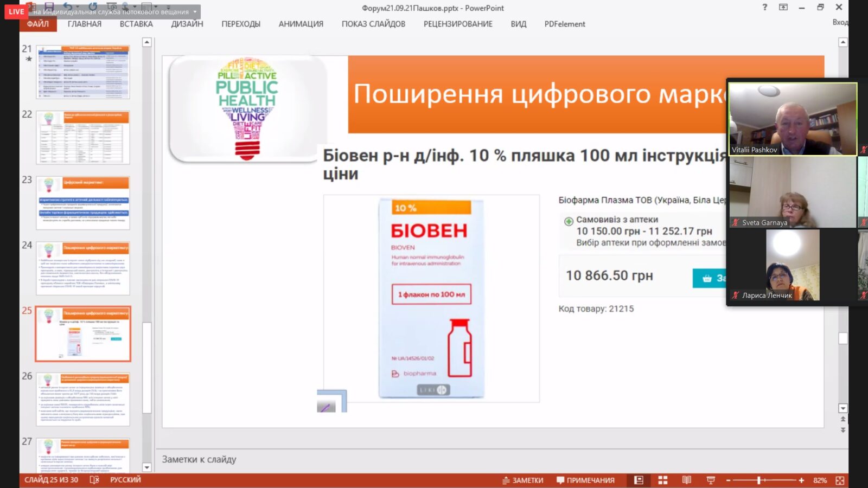Open the АНИМАЦИЯ ribbon tab
The height and width of the screenshot is (488, 868).
301,24
